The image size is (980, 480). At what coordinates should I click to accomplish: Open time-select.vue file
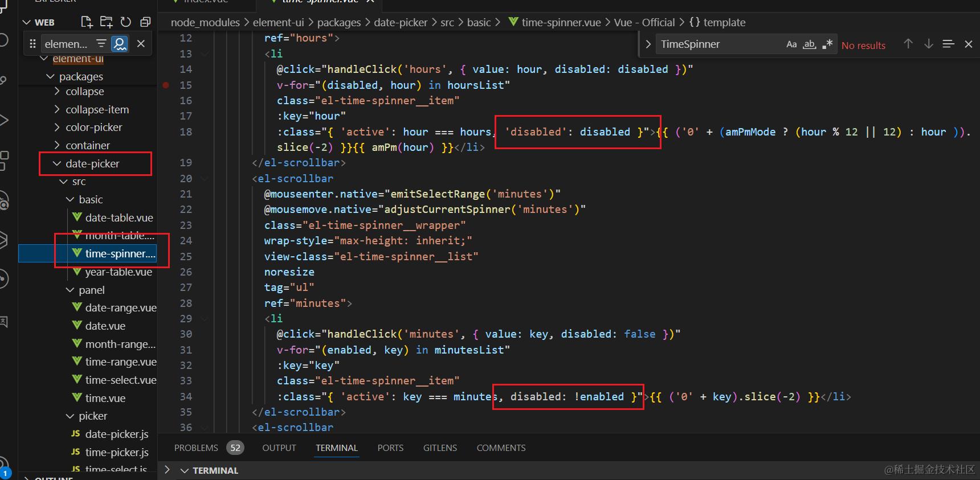click(x=121, y=380)
